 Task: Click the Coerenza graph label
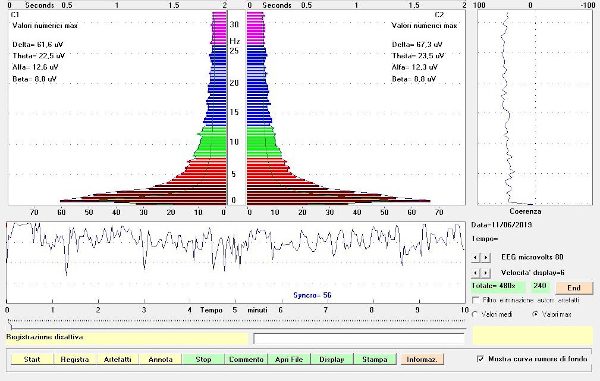525,211
